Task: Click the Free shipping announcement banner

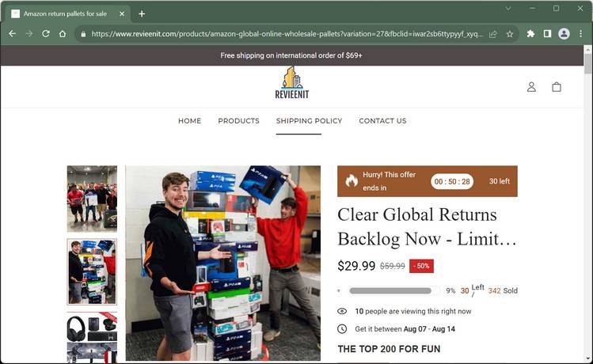Action: point(291,55)
